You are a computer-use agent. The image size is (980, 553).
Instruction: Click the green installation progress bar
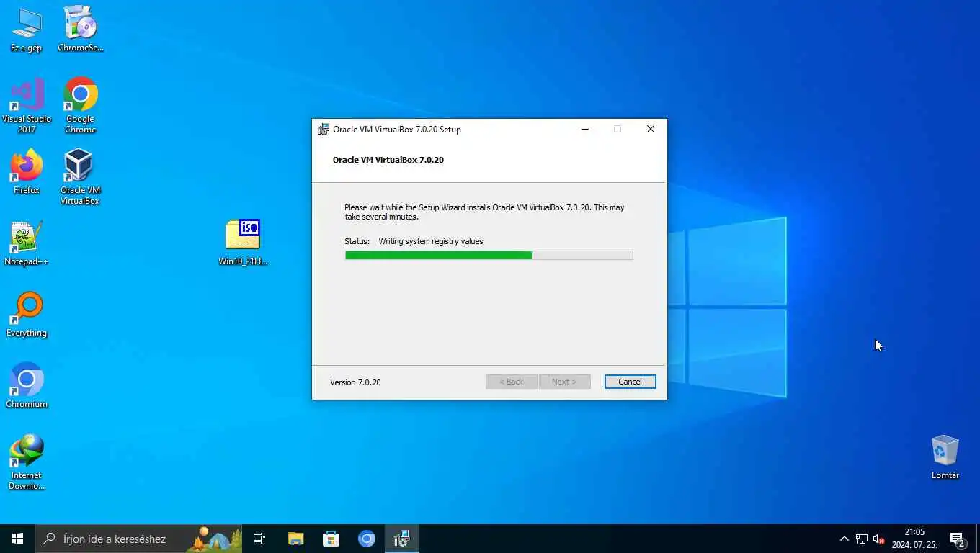[489, 255]
